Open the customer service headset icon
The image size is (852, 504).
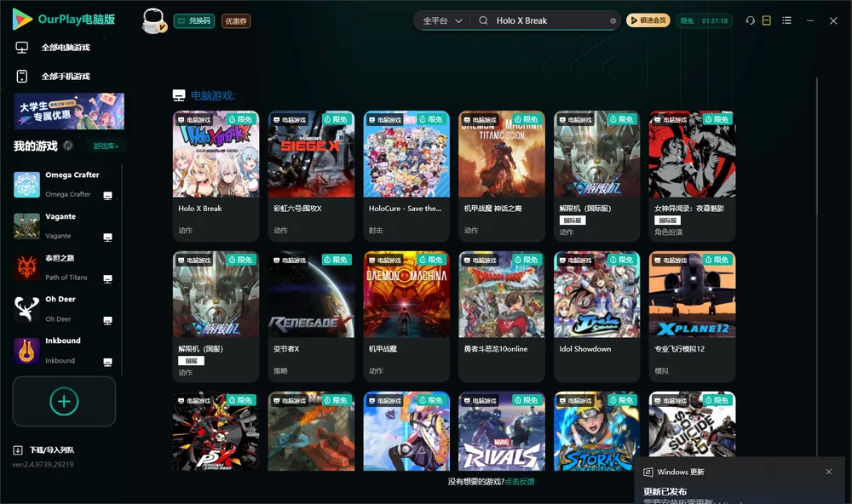(751, 20)
